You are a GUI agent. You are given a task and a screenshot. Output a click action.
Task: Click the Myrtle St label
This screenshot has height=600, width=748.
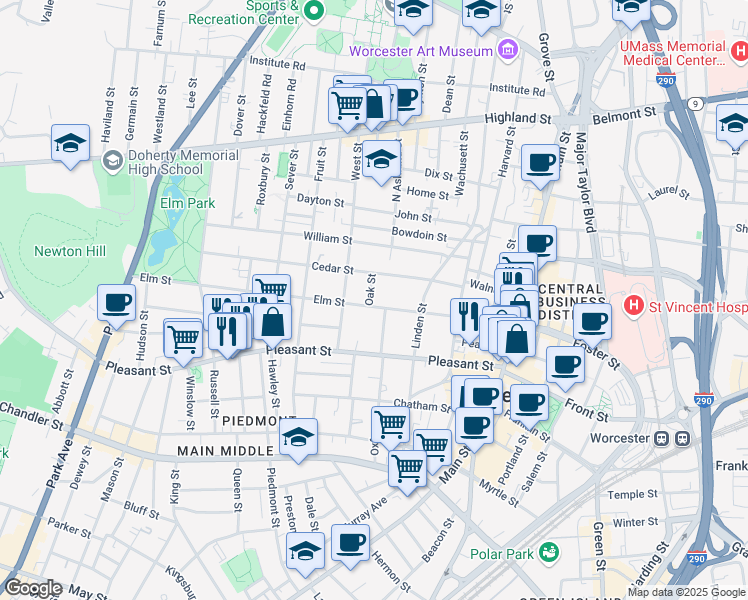499,493
